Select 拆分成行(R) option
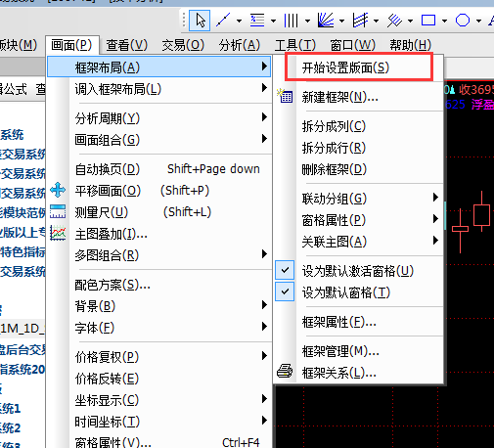This screenshot has height=448, width=494. pos(359,148)
